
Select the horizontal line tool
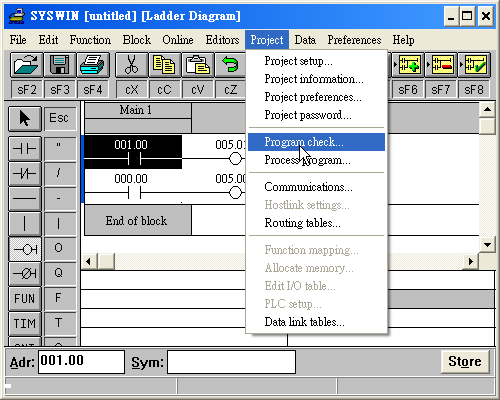25,198
